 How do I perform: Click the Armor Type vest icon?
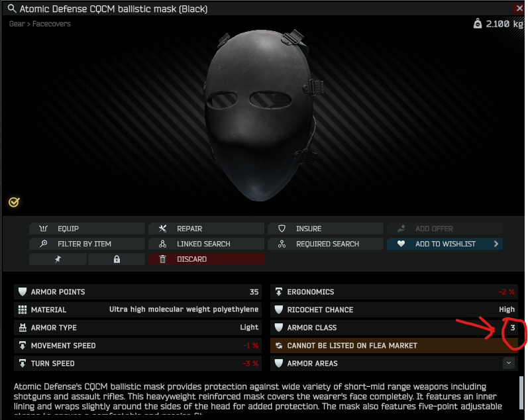tap(23, 328)
